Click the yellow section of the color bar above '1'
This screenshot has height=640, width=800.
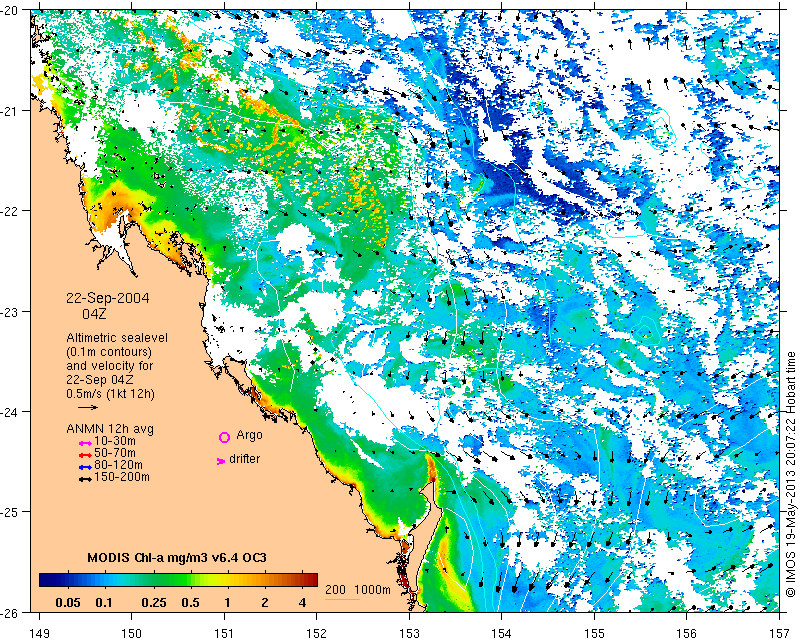click(x=227, y=580)
